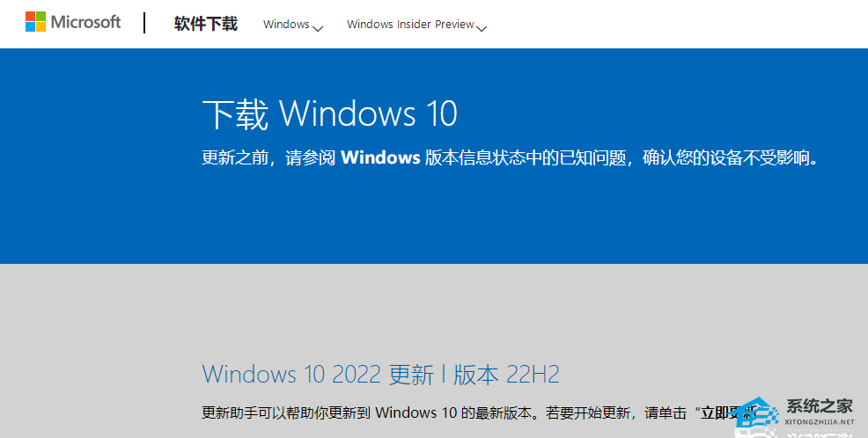Click the 版本 22H2 text

coord(507,375)
